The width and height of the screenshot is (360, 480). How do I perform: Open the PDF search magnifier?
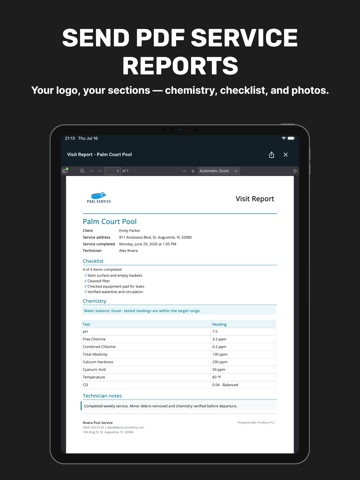pos(82,171)
